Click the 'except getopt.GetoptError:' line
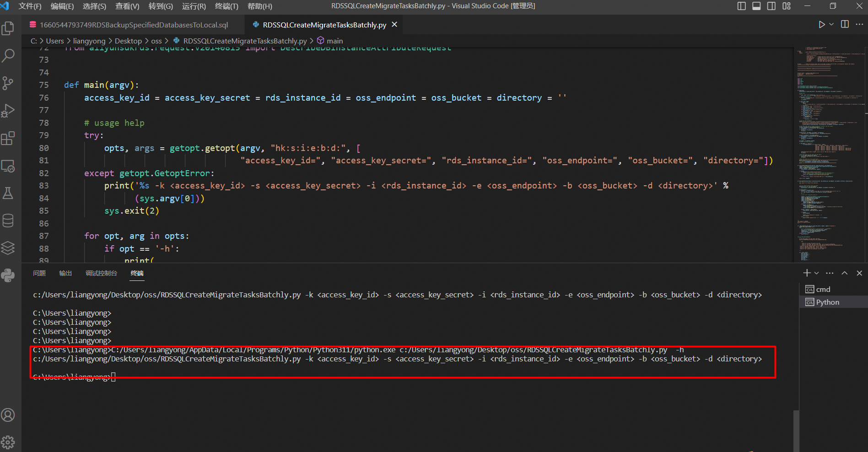The width and height of the screenshot is (868, 452). pyautogui.click(x=149, y=173)
